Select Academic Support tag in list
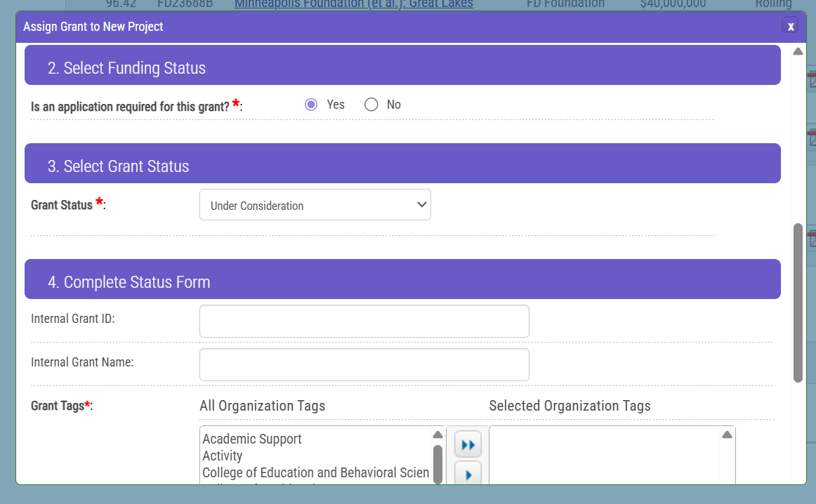Image resolution: width=816 pixels, height=504 pixels. (x=252, y=439)
